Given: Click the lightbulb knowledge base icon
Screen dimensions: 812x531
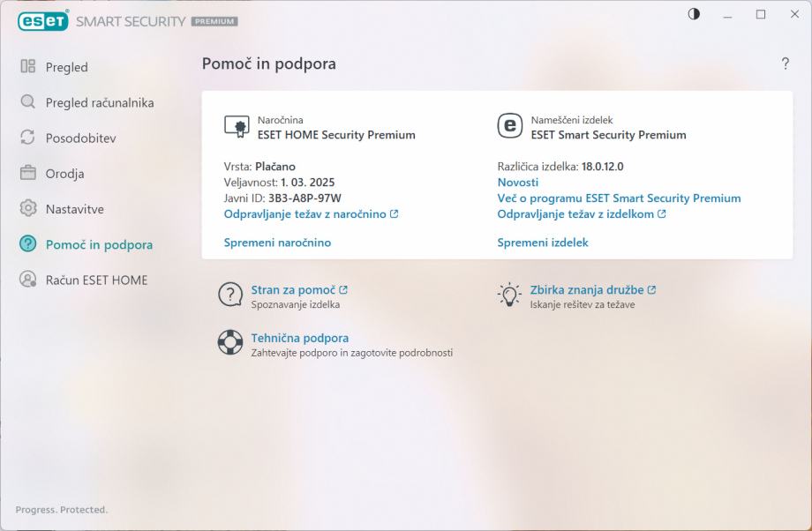Looking at the screenshot, I should [509, 295].
